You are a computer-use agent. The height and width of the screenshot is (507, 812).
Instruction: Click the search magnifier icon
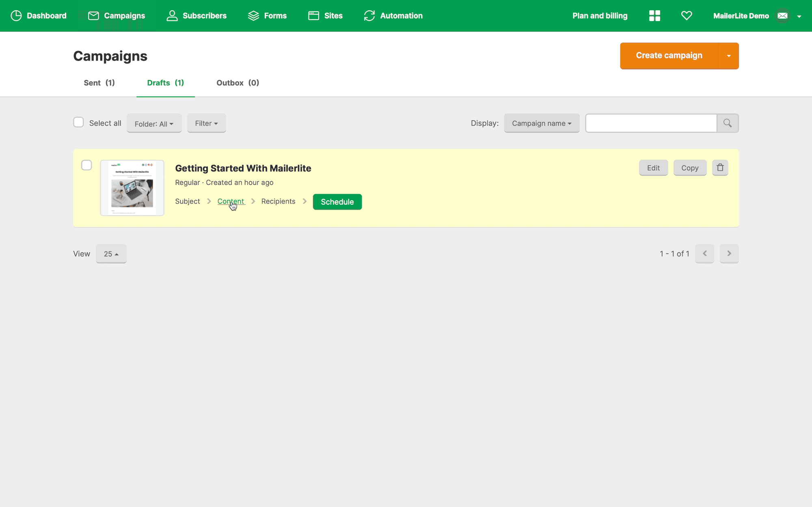pos(728,123)
